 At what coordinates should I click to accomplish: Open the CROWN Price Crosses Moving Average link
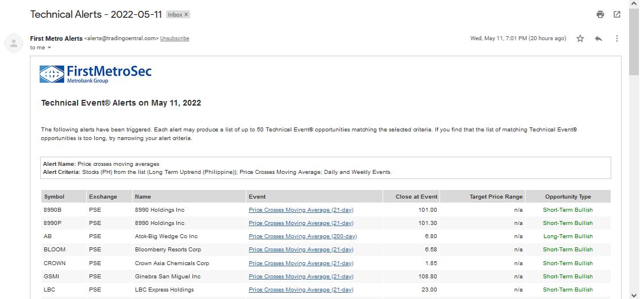(x=301, y=263)
